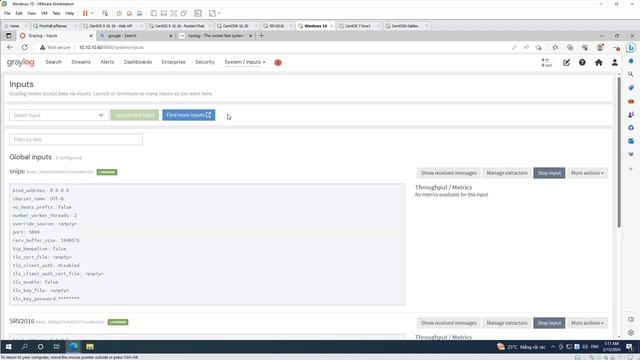
Task: Close the Graylog - Inputs browser tab
Action: coord(91,36)
